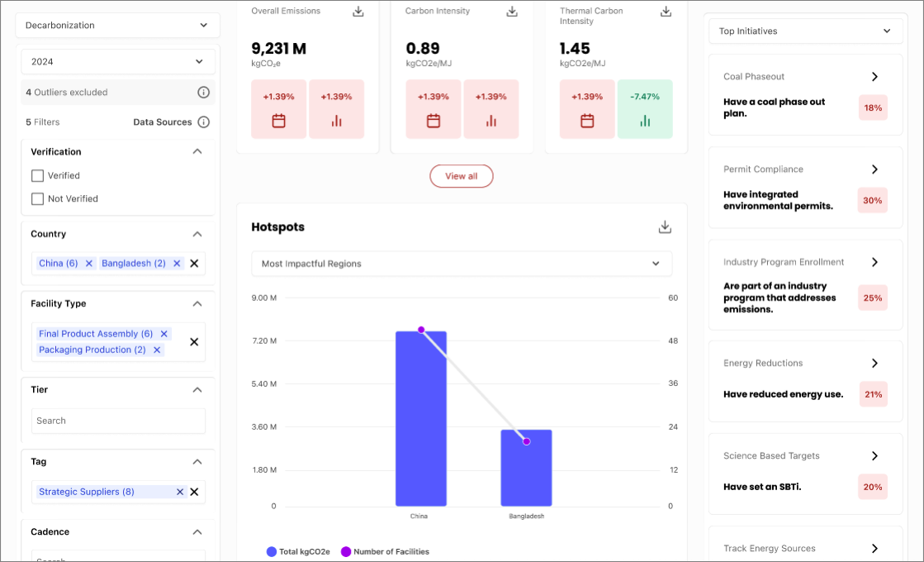Open the Track Energy Sources arrow
Screen dimensions: 924x562
[874, 549]
